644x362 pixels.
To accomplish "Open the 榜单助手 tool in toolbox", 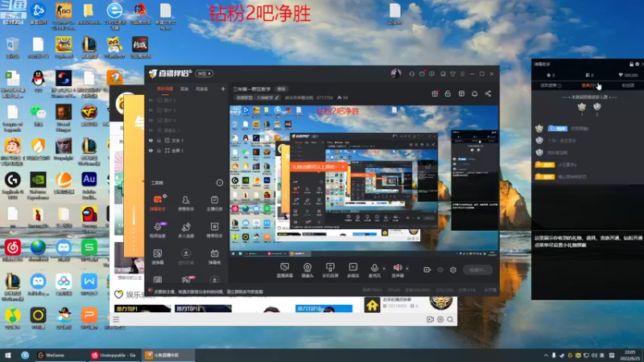I will pyautogui.click(x=214, y=230).
